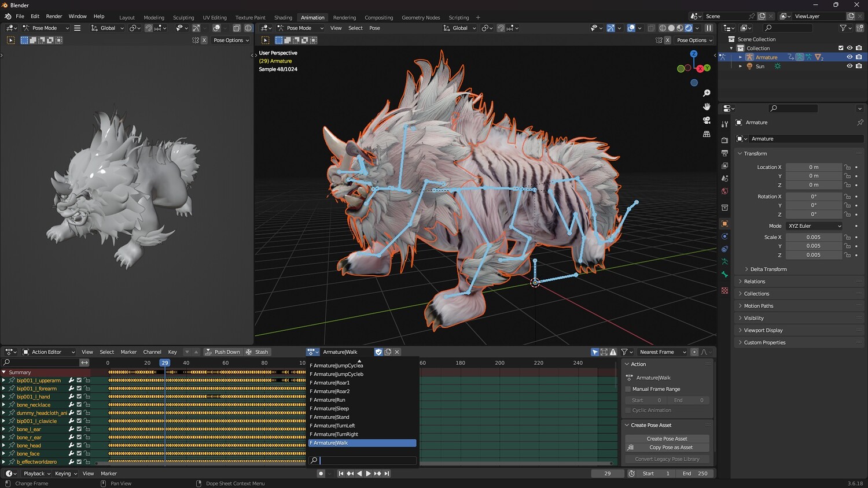Viewport: 868px width, 488px height.
Task: Switch to the Geometry Nodes workspace tab
Action: point(421,17)
